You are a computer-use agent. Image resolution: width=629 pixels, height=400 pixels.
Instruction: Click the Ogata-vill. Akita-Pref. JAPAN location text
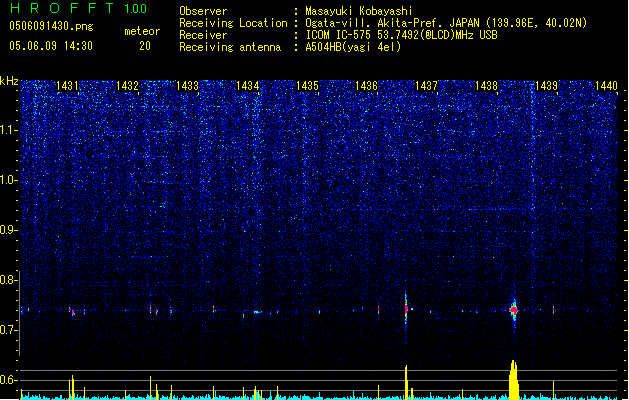(446, 23)
